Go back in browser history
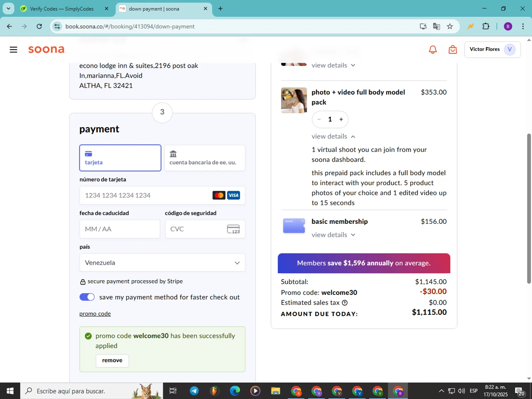Image resolution: width=532 pixels, height=399 pixels. pos(10,27)
